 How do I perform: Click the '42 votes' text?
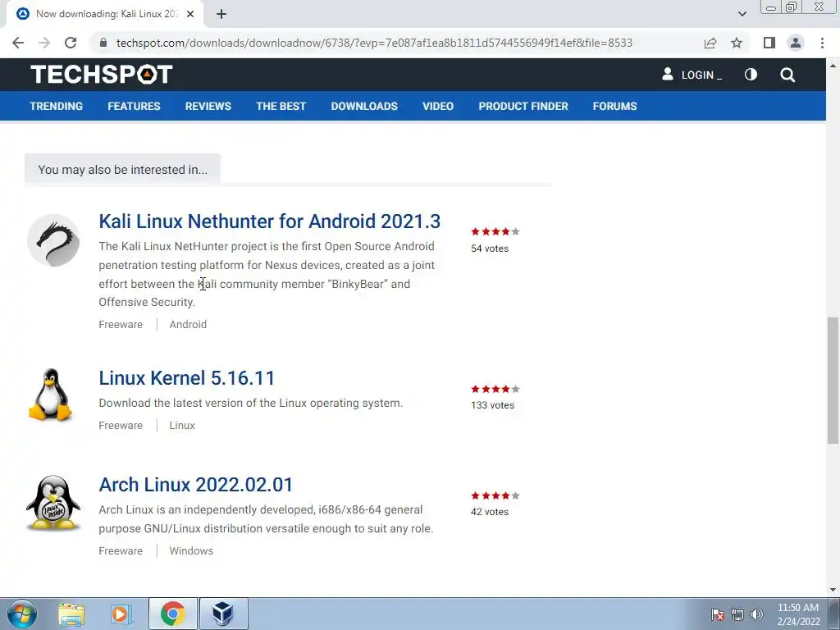490,512
